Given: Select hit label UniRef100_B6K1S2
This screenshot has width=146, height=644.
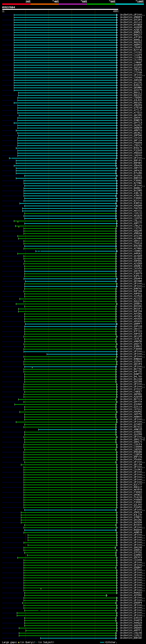Looking at the screenshot, I should click(131, 95).
